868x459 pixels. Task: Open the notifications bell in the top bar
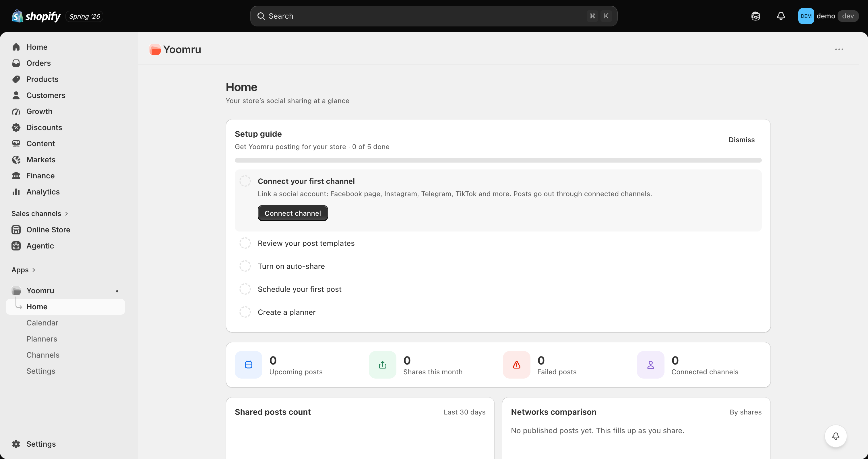point(781,16)
